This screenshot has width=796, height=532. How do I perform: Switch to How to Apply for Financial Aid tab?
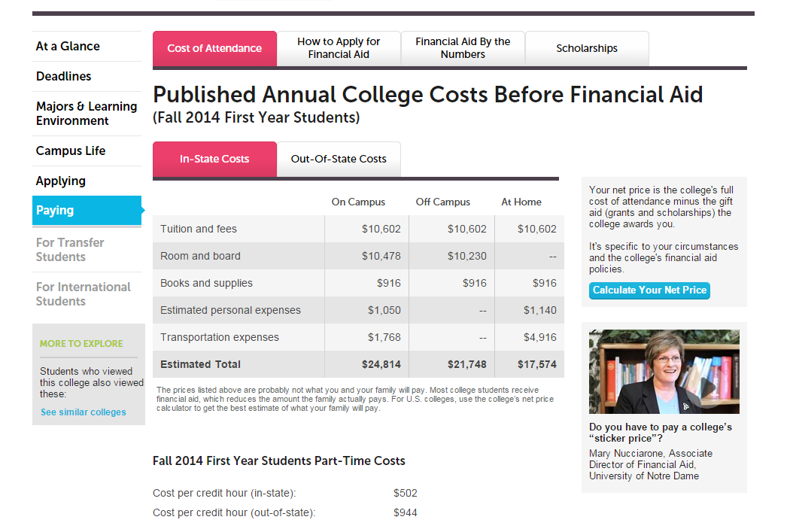pos(339,49)
